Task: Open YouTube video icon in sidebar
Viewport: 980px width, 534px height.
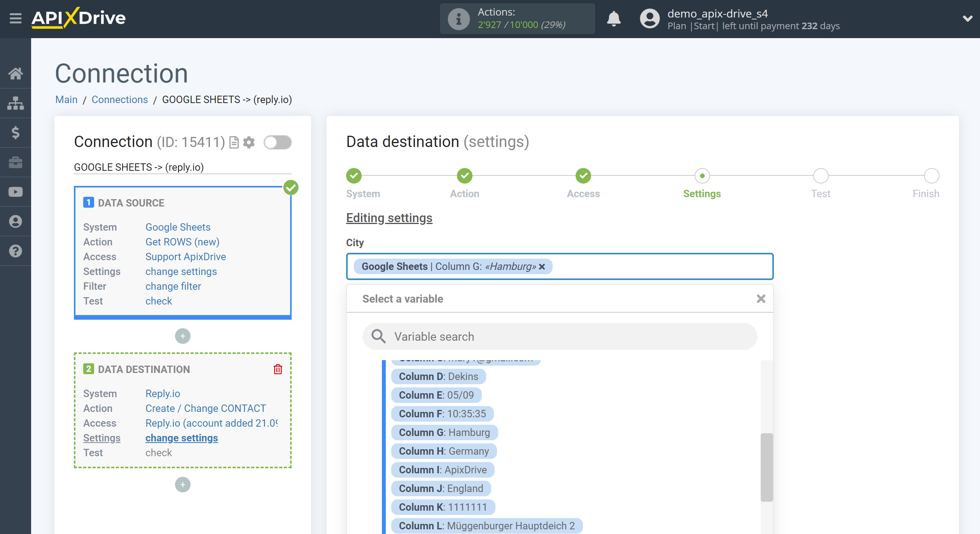Action: (16, 192)
